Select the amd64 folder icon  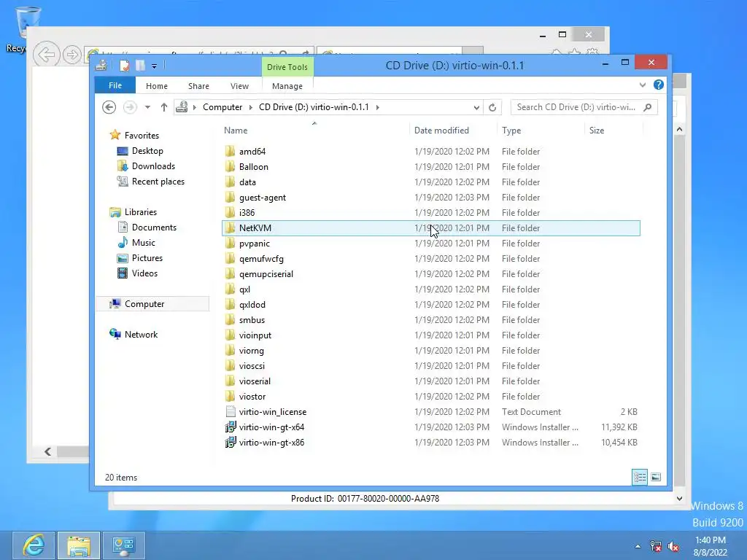click(x=230, y=152)
